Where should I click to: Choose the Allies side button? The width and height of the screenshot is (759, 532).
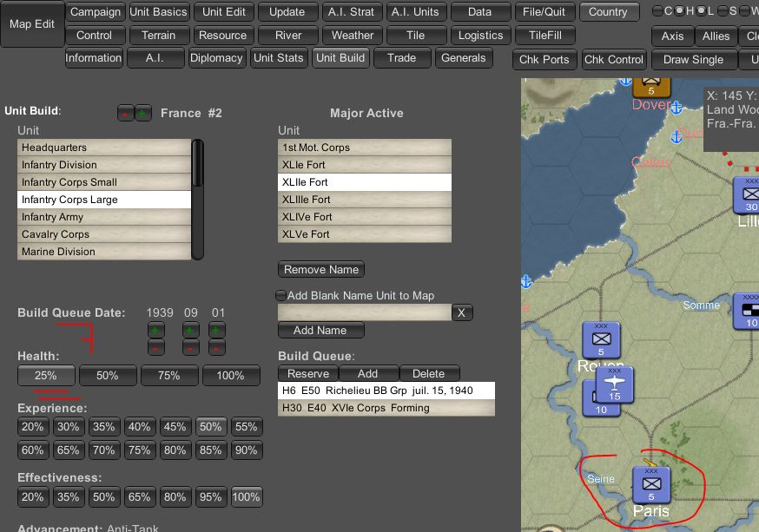[x=716, y=36]
